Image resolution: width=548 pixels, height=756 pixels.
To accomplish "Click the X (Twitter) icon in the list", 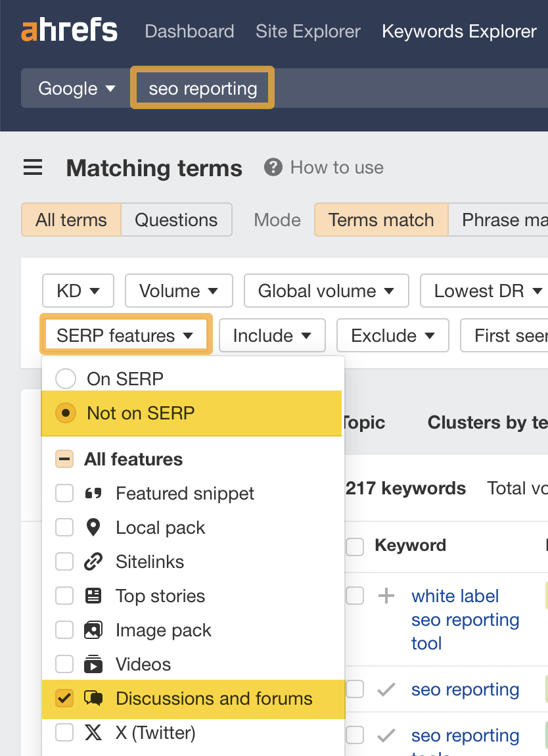I will point(94,732).
